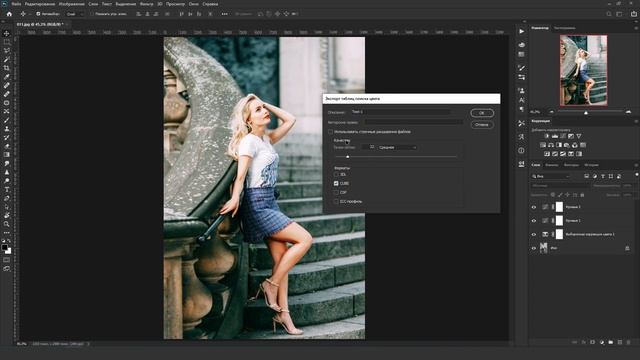Switch to the История tab
640x360 pixels.
tap(591, 165)
